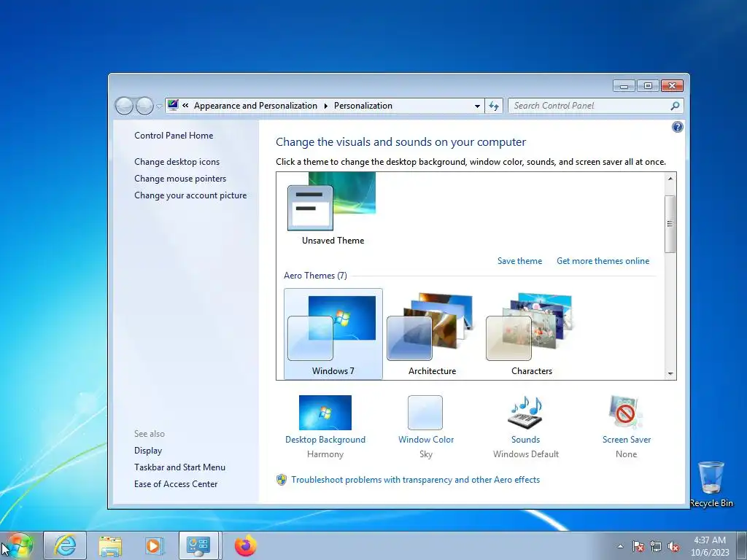
Task: Click the Save theme link
Action: coord(519,261)
